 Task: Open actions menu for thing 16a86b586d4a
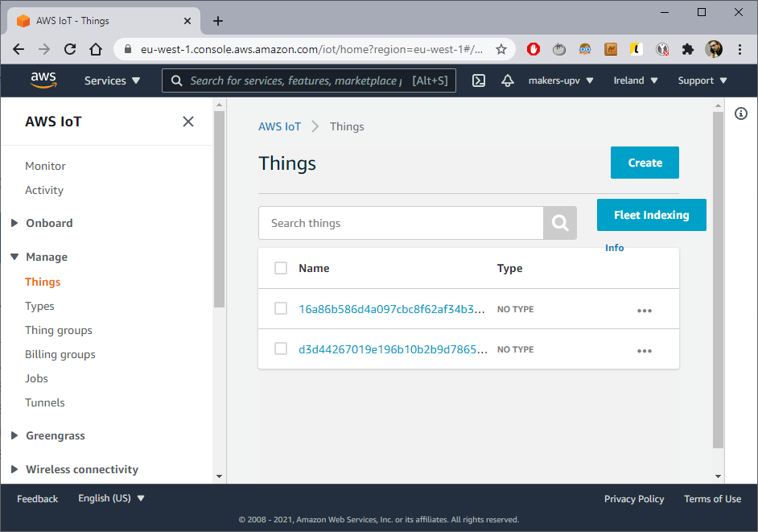pos(644,311)
